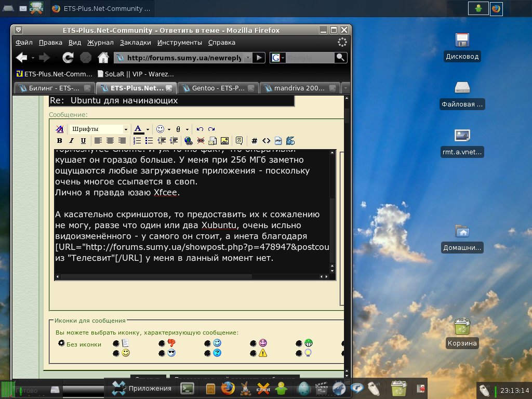Insert an image into the message

pyautogui.click(x=224, y=141)
